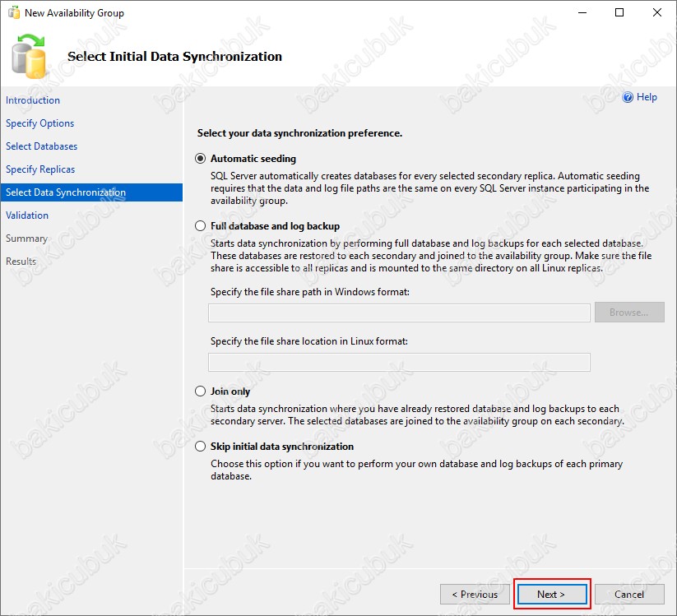Image resolution: width=677 pixels, height=616 pixels.
Task: Go to the Introduction wizard page
Action: point(33,100)
